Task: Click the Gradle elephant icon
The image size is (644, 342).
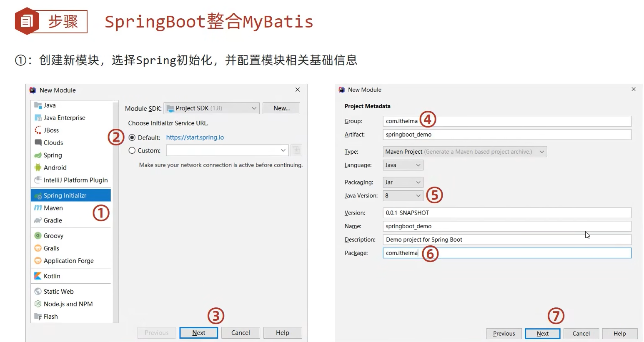Action: point(38,220)
